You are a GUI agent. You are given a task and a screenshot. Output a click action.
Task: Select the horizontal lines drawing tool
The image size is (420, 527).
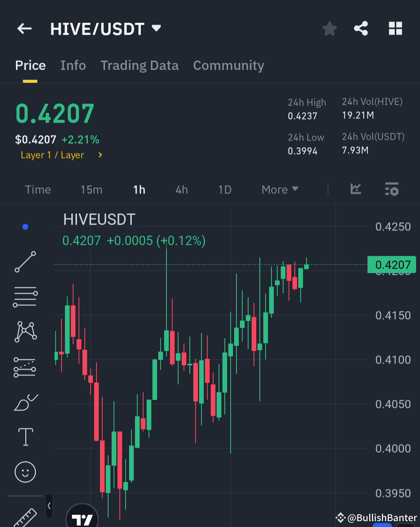pos(25,297)
